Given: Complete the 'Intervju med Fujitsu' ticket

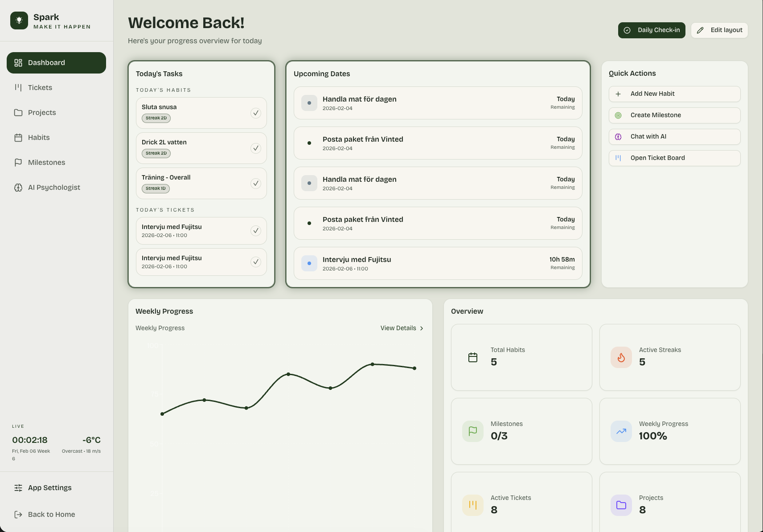Looking at the screenshot, I should [256, 230].
